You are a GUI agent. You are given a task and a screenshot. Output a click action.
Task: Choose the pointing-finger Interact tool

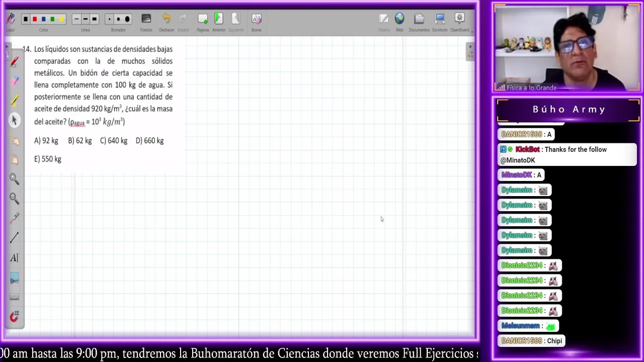pos(14,139)
